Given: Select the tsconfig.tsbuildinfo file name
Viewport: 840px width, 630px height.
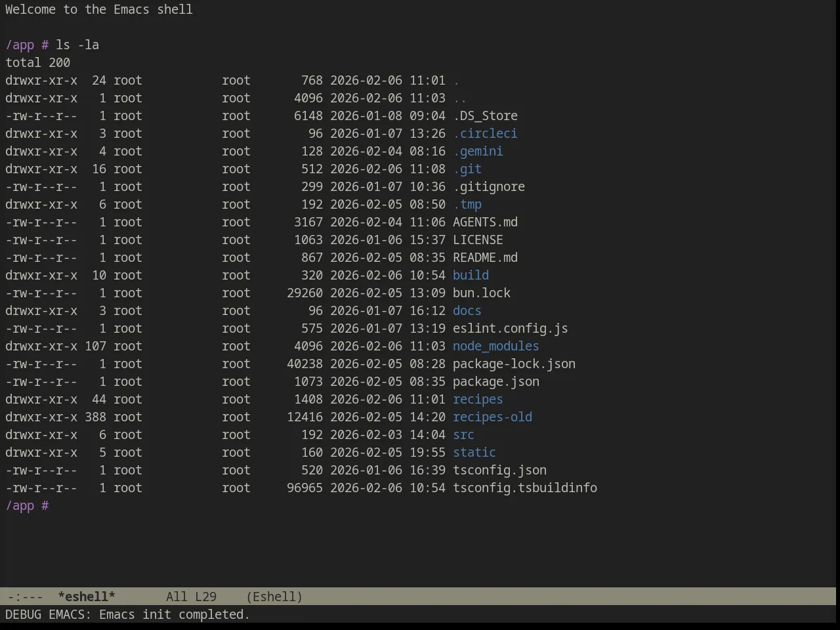Looking at the screenshot, I should (x=525, y=488).
